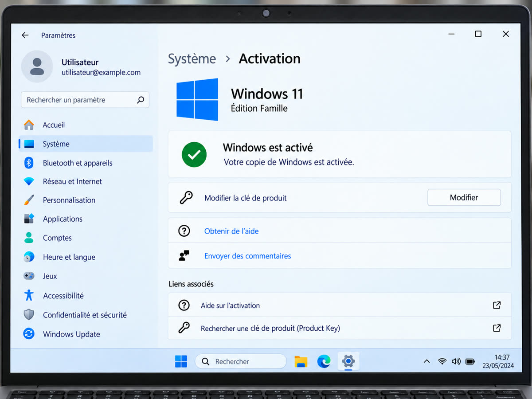This screenshot has height=399, width=532.
Task: Click the Confidentialité et sécurité shield icon
Action: (29, 315)
